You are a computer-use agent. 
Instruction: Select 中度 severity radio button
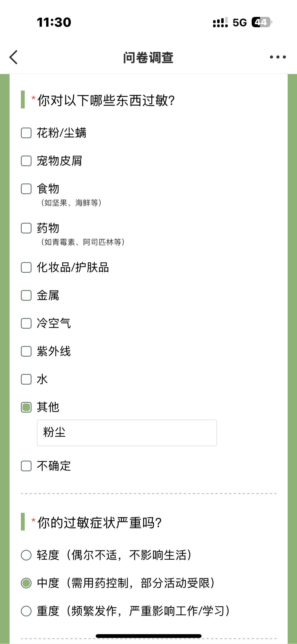26,583
